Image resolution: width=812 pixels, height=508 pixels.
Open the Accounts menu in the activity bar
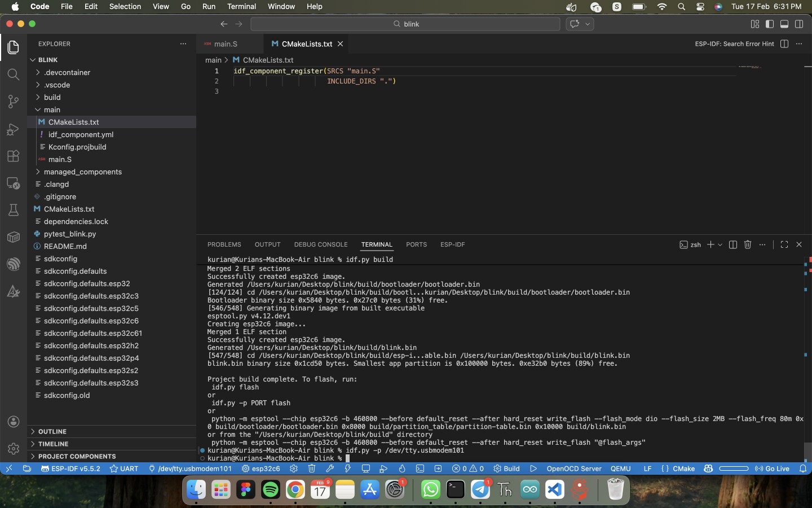pyautogui.click(x=14, y=422)
